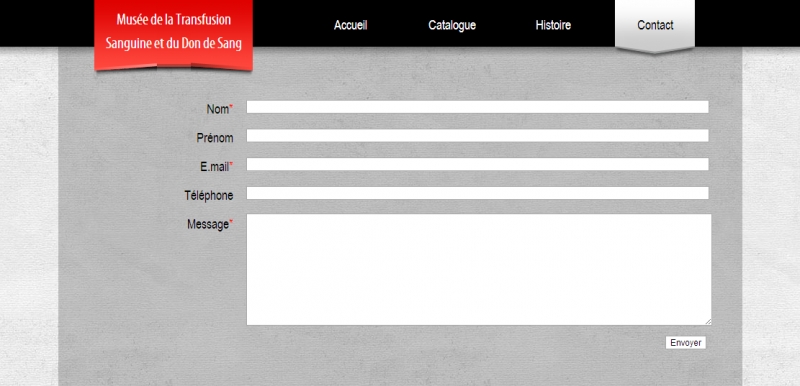Click into the E.mail field
800x386 pixels.
[478, 164]
